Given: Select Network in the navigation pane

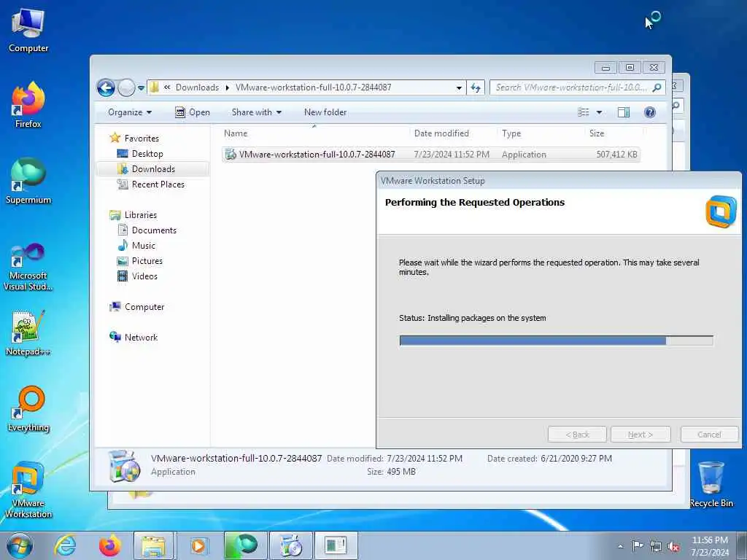Looking at the screenshot, I should point(141,337).
